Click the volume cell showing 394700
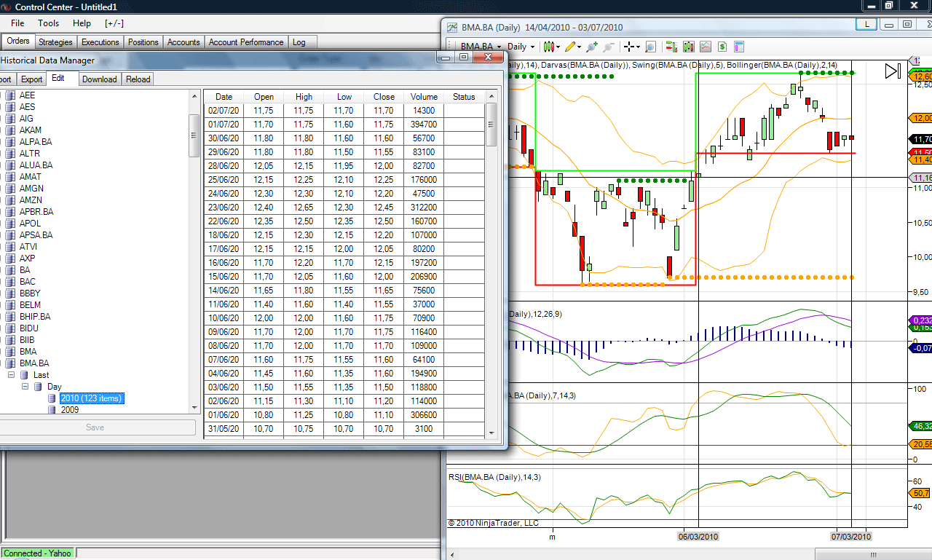 [424, 125]
